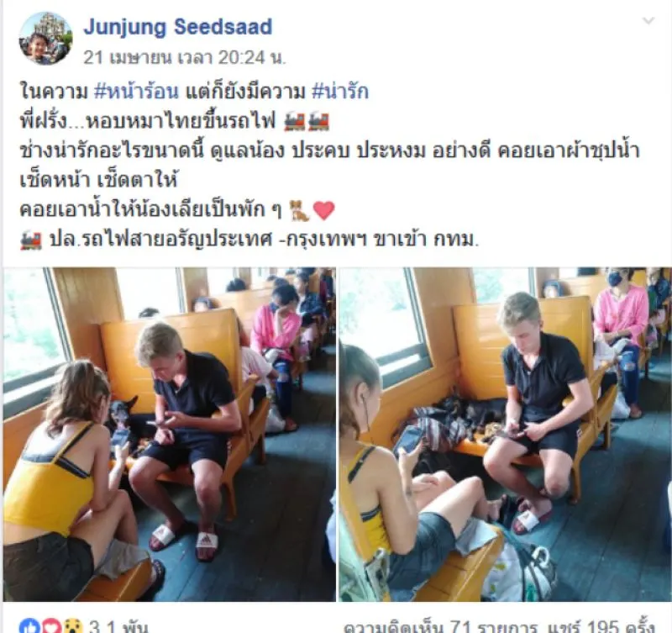Click the Junjung Seedsaad name link
Image resolution: width=672 pixels, height=633 pixels.
pos(178,27)
